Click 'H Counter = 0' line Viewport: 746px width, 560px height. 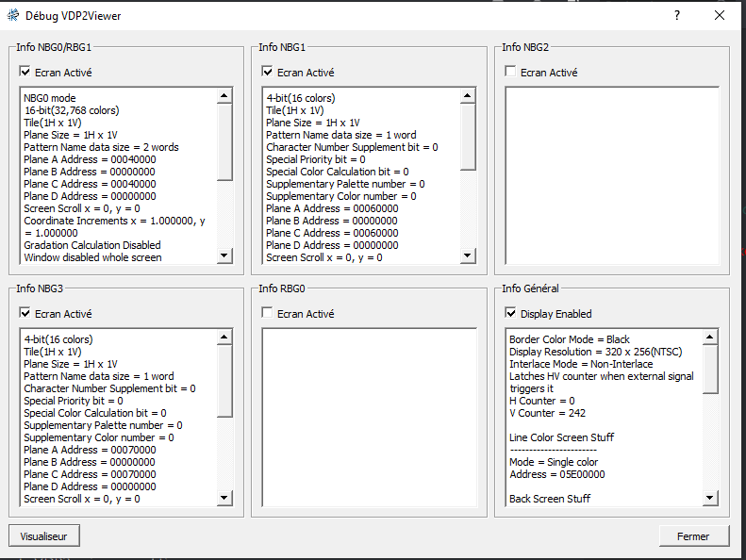tap(542, 401)
